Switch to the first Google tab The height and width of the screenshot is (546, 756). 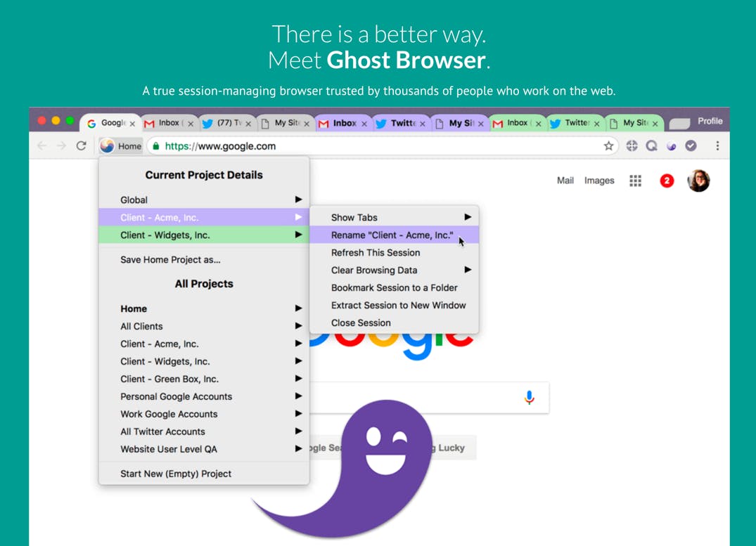point(110,123)
